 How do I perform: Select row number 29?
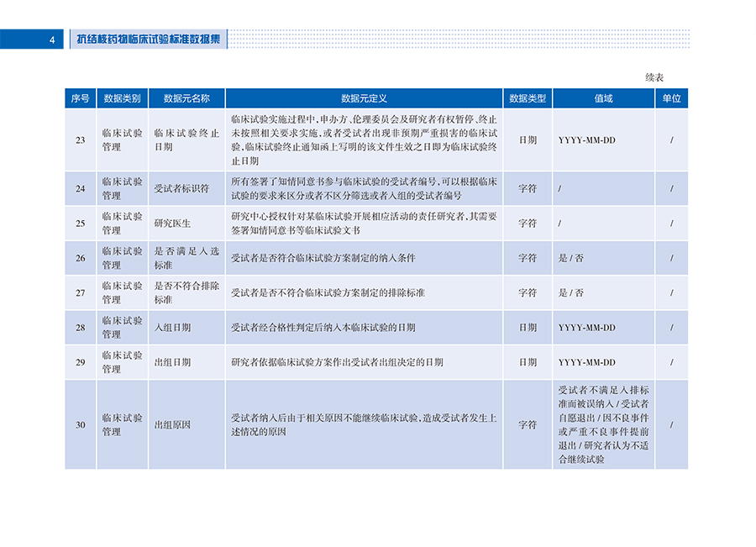[x=81, y=363]
